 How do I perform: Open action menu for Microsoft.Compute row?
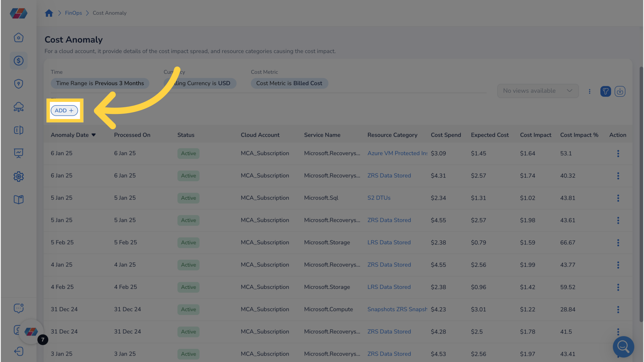(618, 310)
